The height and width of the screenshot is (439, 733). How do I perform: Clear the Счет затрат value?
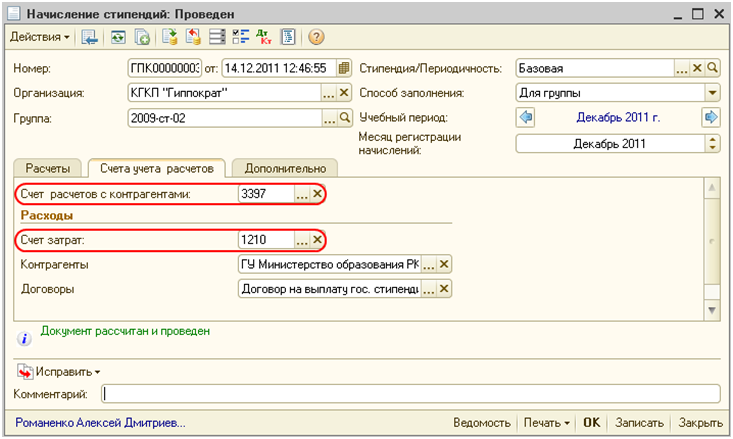pyautogui.click(x=318, y=240)
